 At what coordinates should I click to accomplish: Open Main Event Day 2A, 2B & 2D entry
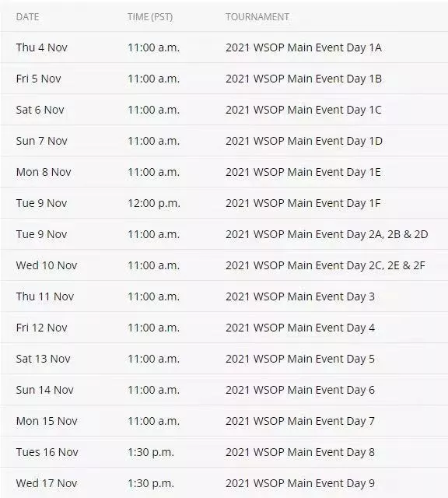click(327, 234)
